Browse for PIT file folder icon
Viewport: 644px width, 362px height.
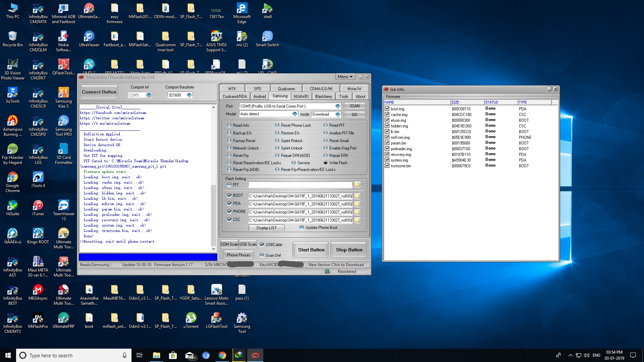pos(357,185)
